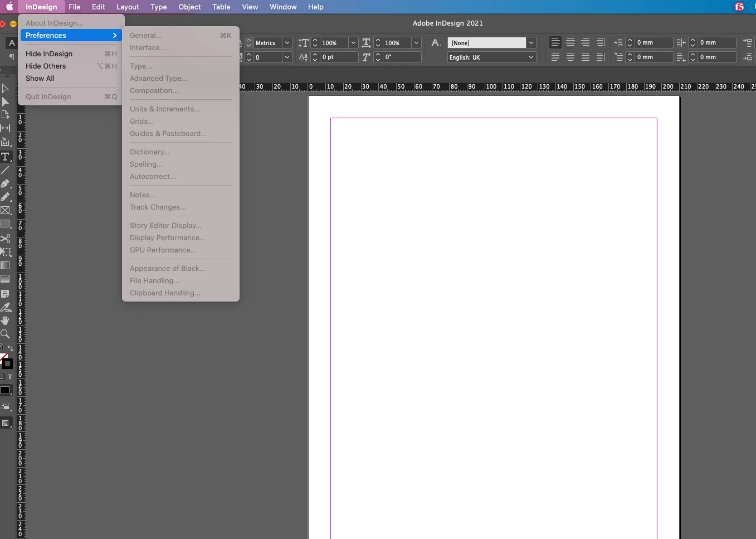
Task: Select the Gap tool
Action: pyautogui.click(x=5, y=128)
